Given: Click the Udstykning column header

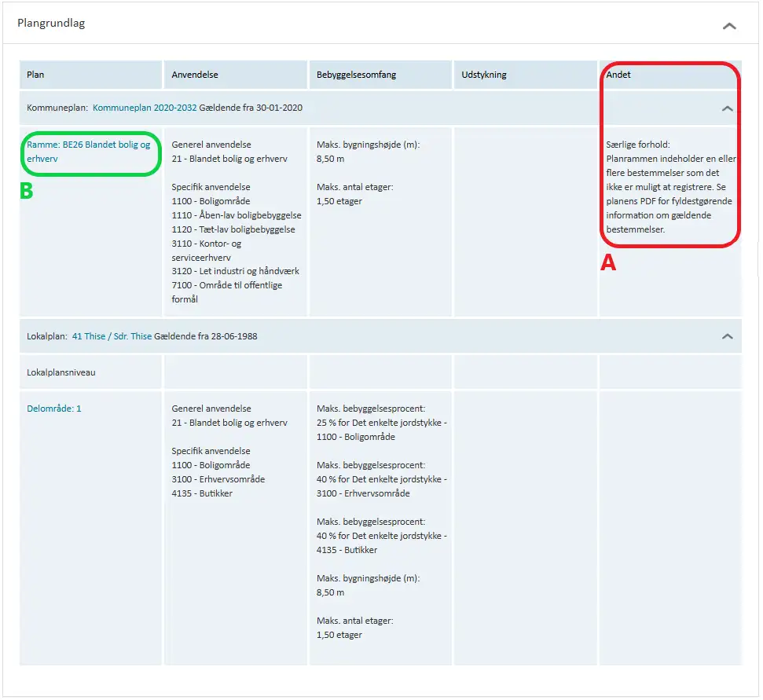Looking at the screenshot, I should click(484, 75).
